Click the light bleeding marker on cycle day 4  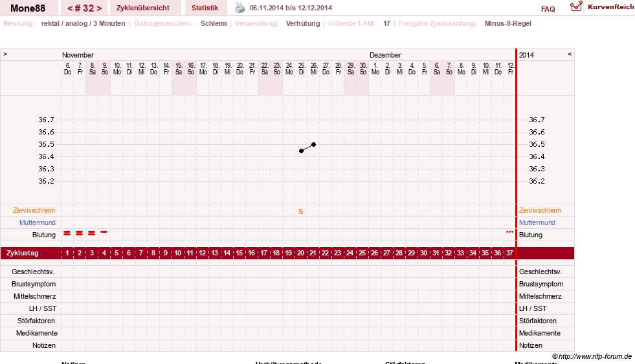(104, 231)
